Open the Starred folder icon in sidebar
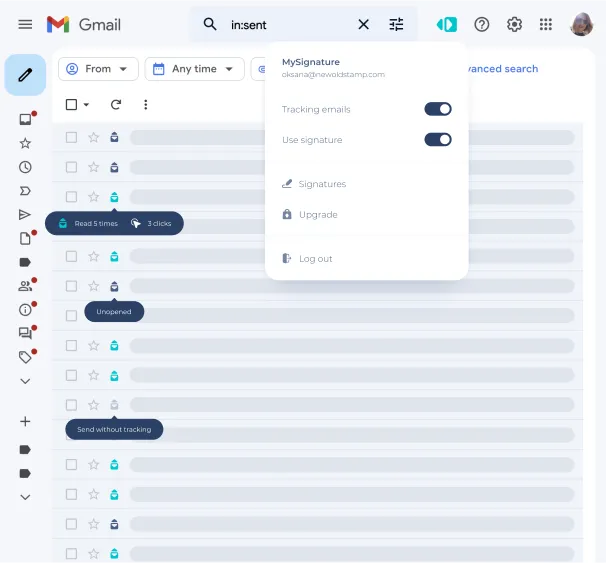 (25, 143)
